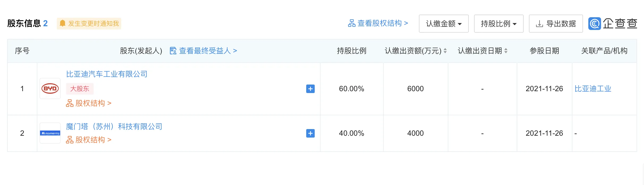Screen dimensions: 644x185
Task: Click the 股东信息 heading
Action: coord(24,23)
